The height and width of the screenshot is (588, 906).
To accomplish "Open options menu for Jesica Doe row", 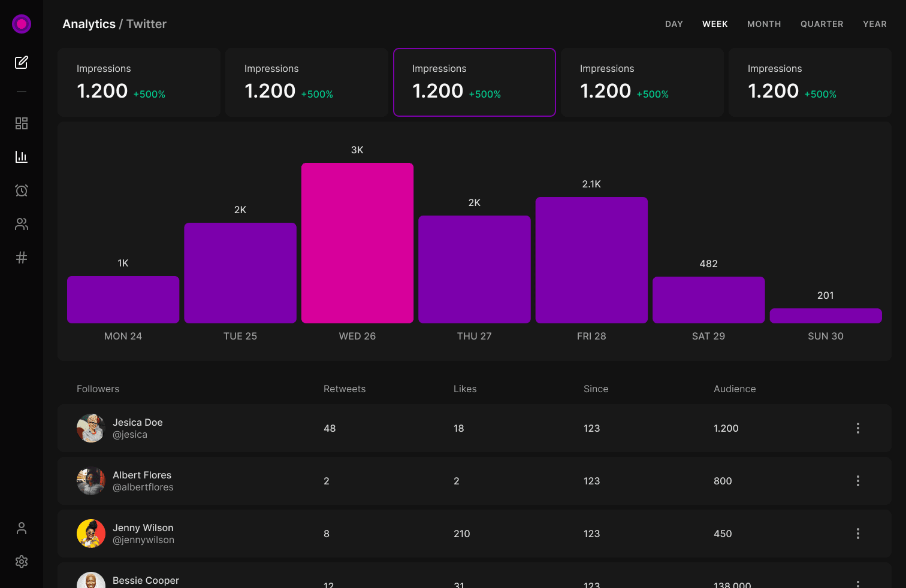I will [x=857, y=428].
